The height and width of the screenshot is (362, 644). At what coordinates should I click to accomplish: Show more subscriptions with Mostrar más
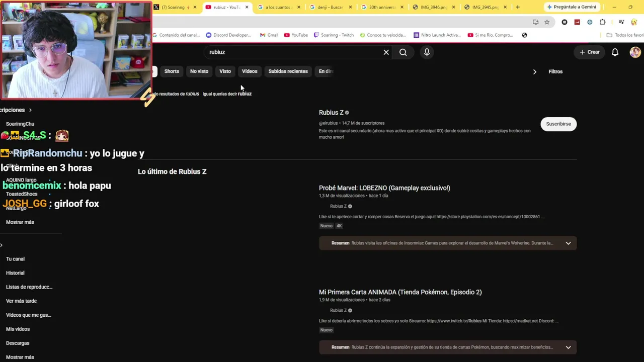(x=20, y=222)
